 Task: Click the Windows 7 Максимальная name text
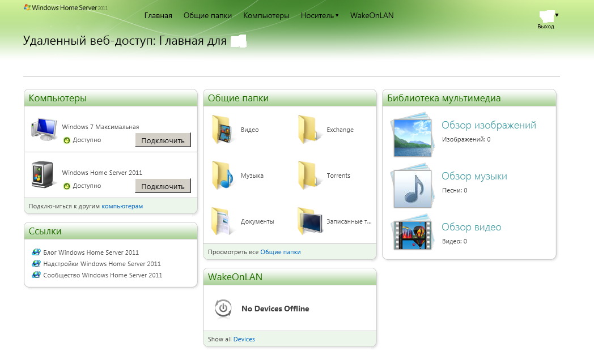point(100,127)
